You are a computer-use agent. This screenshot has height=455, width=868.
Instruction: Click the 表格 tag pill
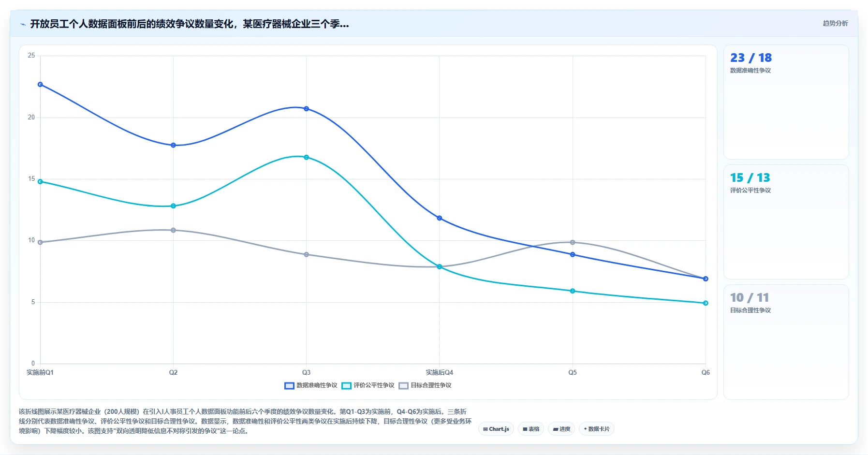pyautogui.click(x=531, y=429)
